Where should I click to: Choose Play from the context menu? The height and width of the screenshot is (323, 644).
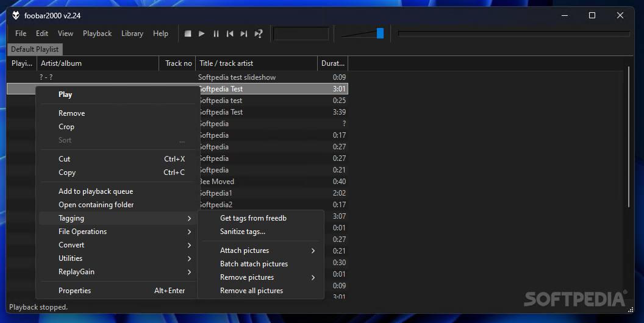(117, 94)
